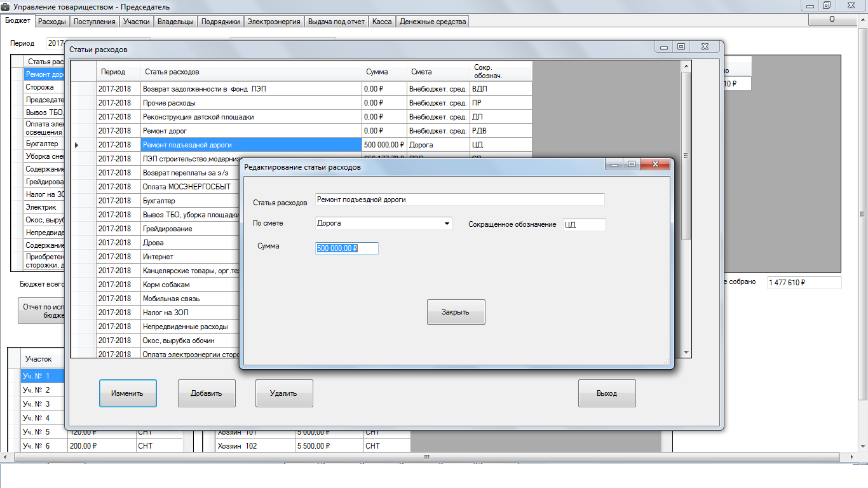Open the Денежные средства tab

coord(433,22)
